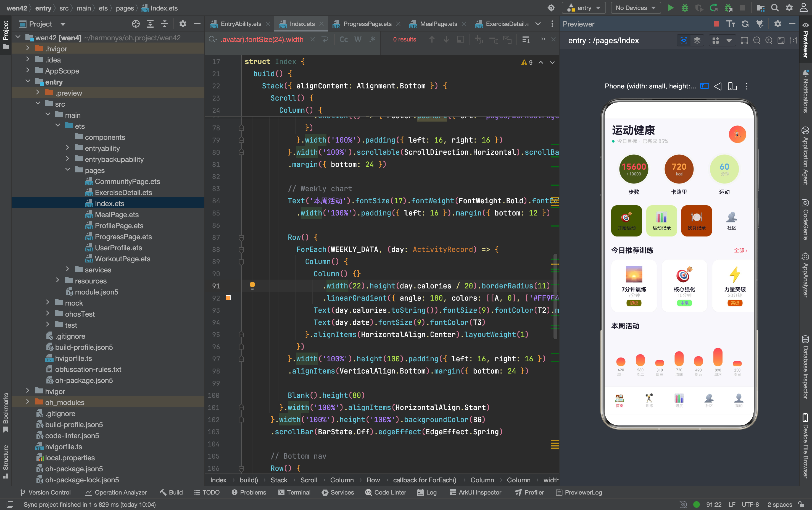
Task: Open the Terminal tool window
Action: coord(294,493)
